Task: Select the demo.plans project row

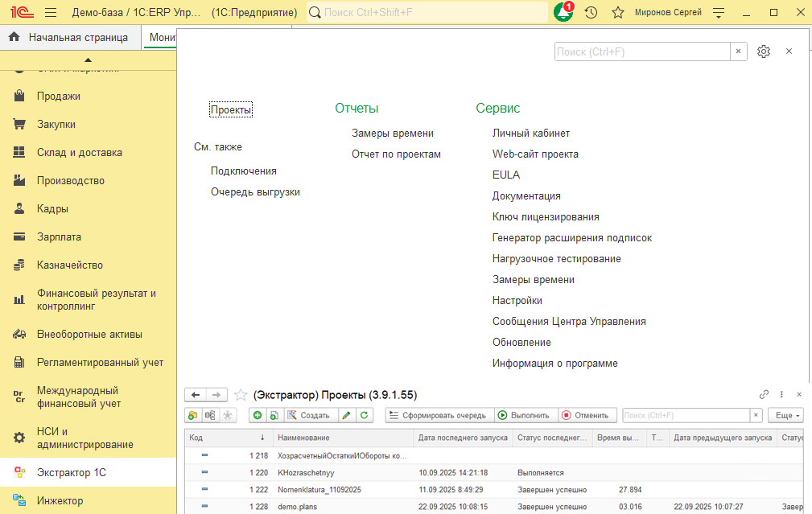Action: click(494, 507)
